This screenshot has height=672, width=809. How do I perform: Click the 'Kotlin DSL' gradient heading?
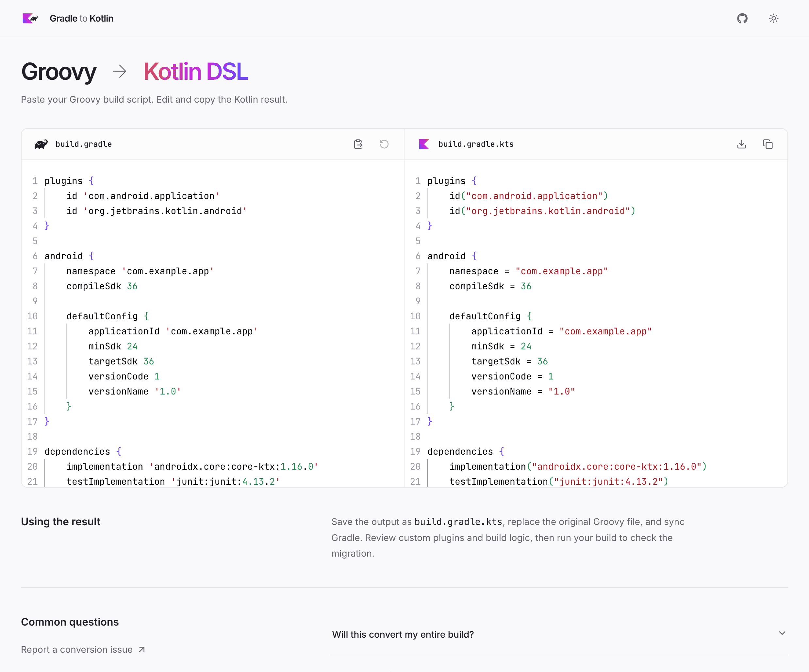[196, 72]
